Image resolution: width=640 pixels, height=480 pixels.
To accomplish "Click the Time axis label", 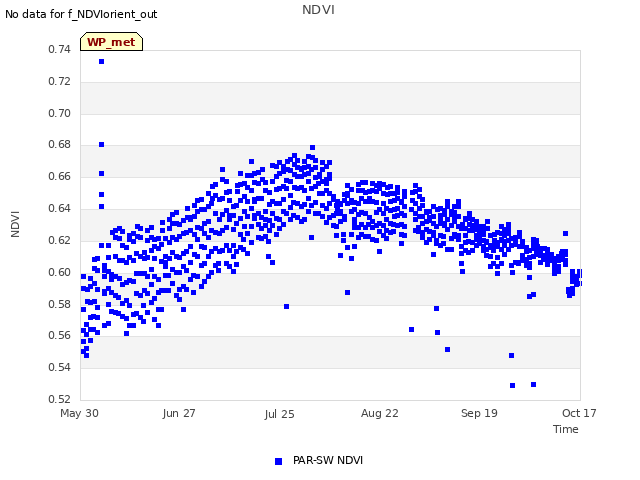I will 566,429.
